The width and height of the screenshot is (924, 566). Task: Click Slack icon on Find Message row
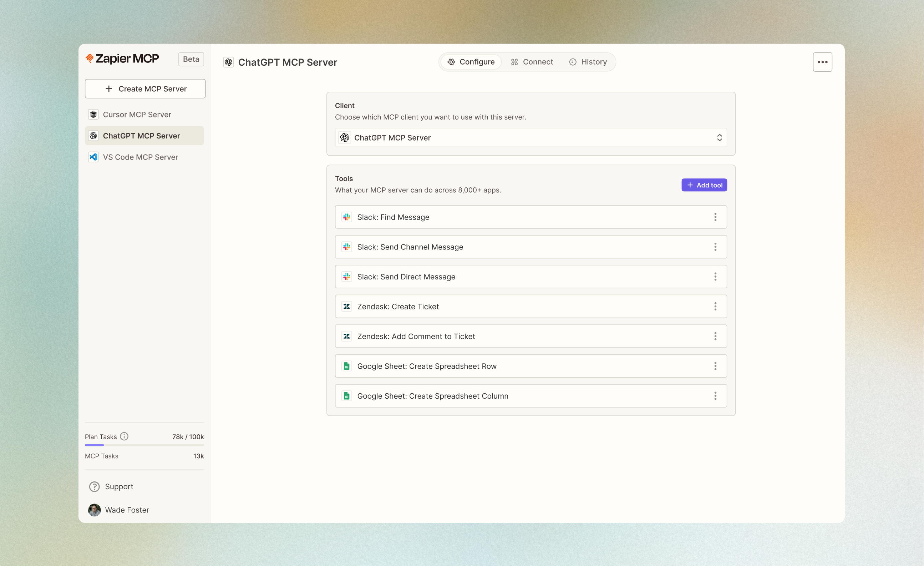click(346, 217)
